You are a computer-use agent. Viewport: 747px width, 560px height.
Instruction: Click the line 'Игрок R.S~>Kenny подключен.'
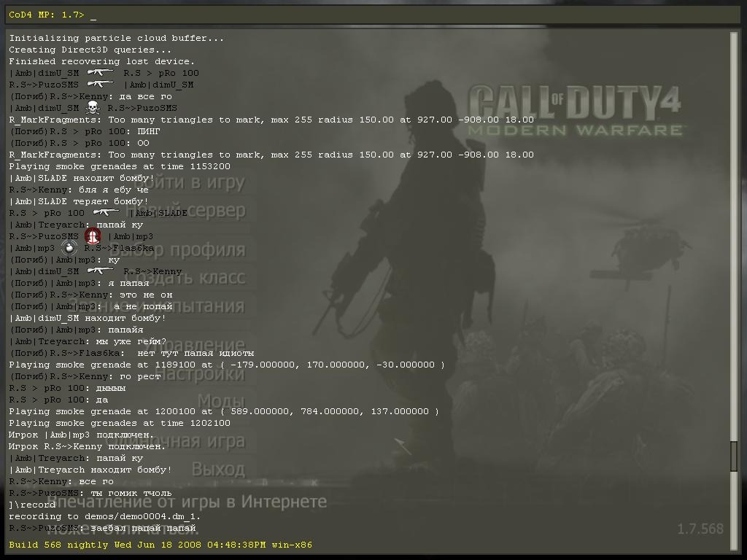coord(88,446)
